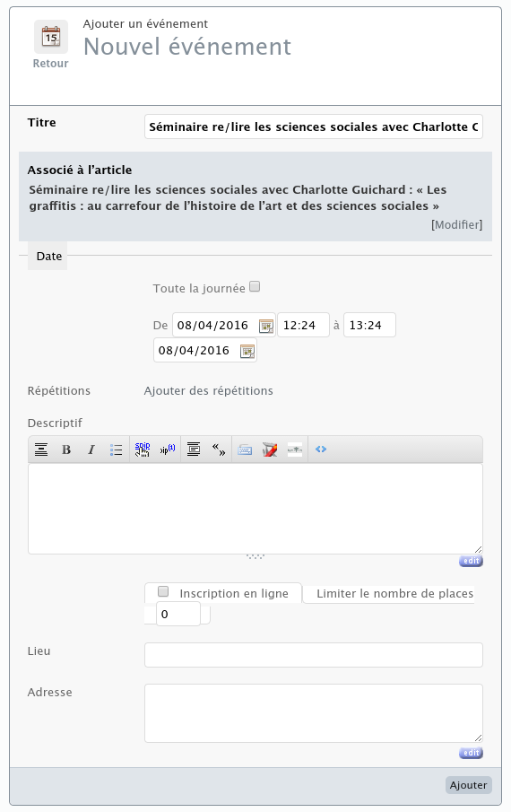Open date picker beside the start date
This screenshot has width=511, height=812.
[x=266, y=326]
